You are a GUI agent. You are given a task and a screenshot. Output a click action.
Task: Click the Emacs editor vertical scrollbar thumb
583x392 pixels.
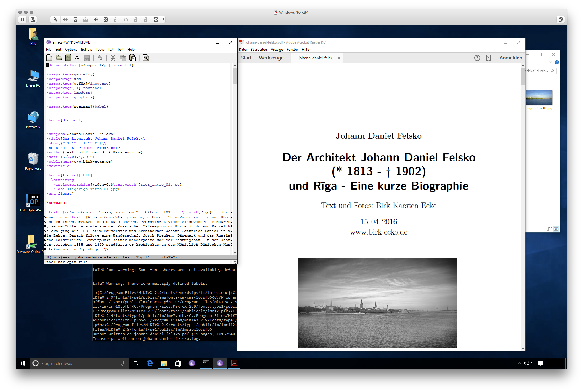click(x=235, y=76)
